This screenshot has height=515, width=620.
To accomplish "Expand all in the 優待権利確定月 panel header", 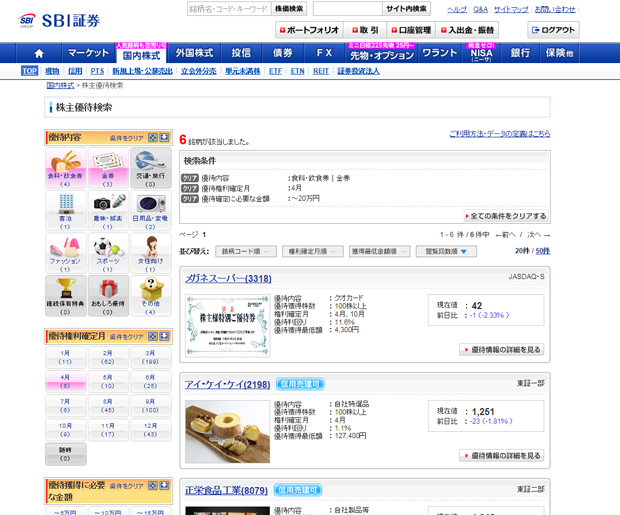I will click(x=153, y=337).
